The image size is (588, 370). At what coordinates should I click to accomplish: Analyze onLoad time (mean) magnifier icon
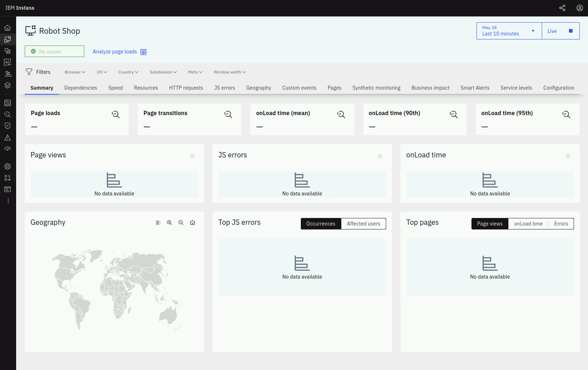(x=341, y=114)
